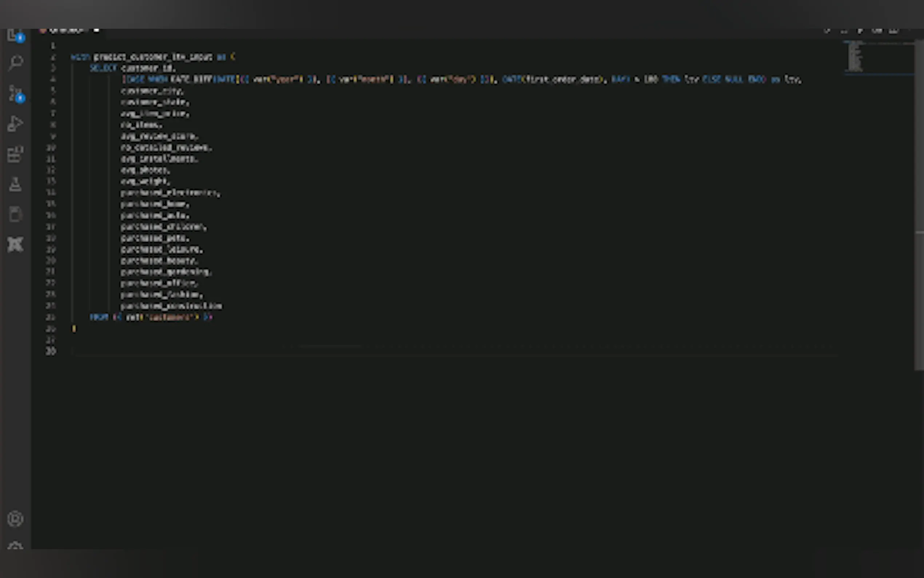
Task: Open the Search view
Action: click(x=15, y=62)
